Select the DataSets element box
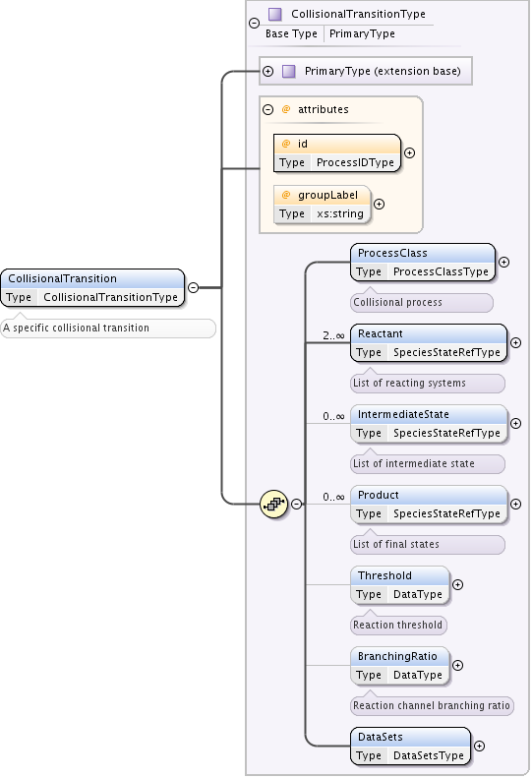The image size is (532, 778). click(x=410, y=746)
